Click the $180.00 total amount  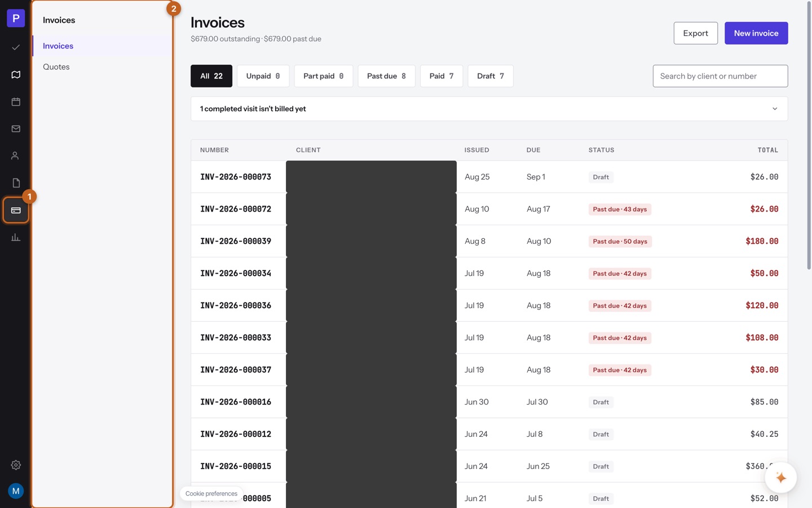coord(762,242)
